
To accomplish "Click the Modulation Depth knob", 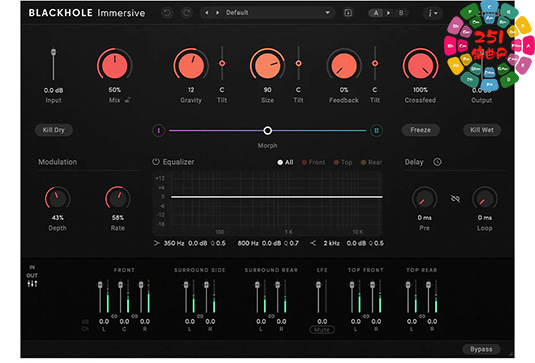I will pyautogui.click(x=57, y=199).
